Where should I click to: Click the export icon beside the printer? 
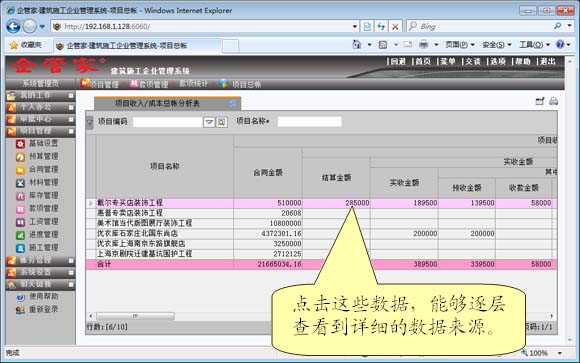tap(540, 101)
